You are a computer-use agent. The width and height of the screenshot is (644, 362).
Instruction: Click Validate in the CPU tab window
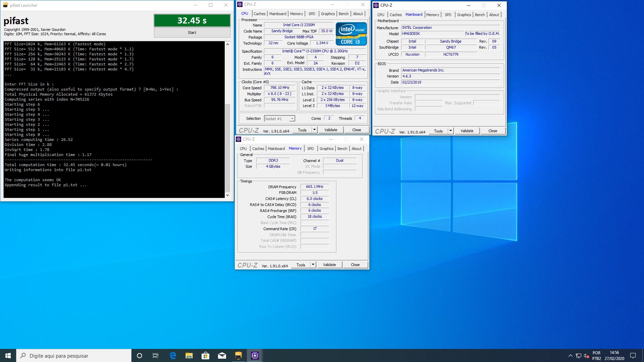tap(331, 130)
